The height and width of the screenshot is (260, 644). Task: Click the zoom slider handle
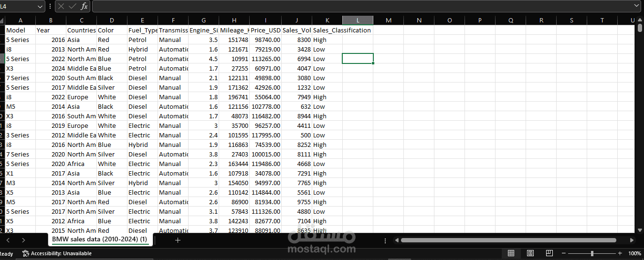pos(592,253)
